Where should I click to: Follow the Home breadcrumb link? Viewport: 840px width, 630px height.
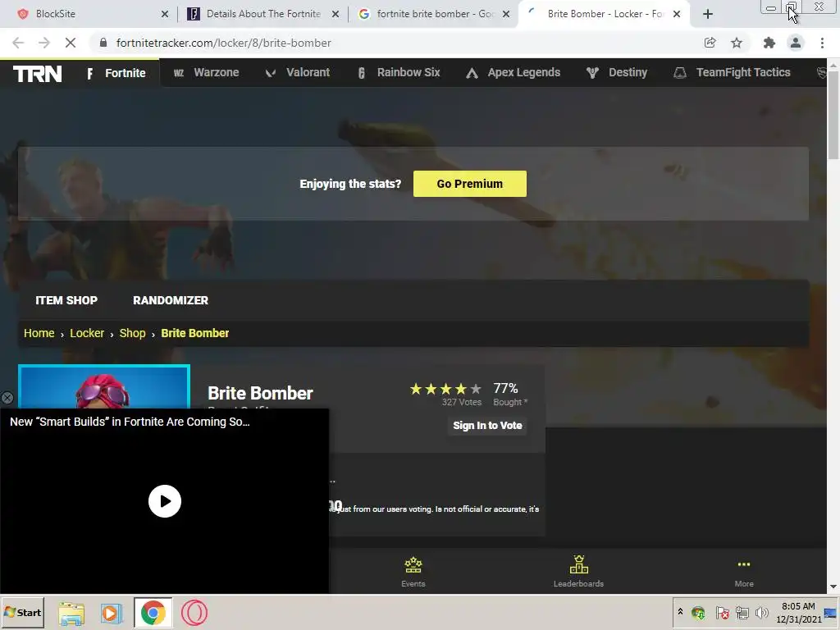coord(39,333)
